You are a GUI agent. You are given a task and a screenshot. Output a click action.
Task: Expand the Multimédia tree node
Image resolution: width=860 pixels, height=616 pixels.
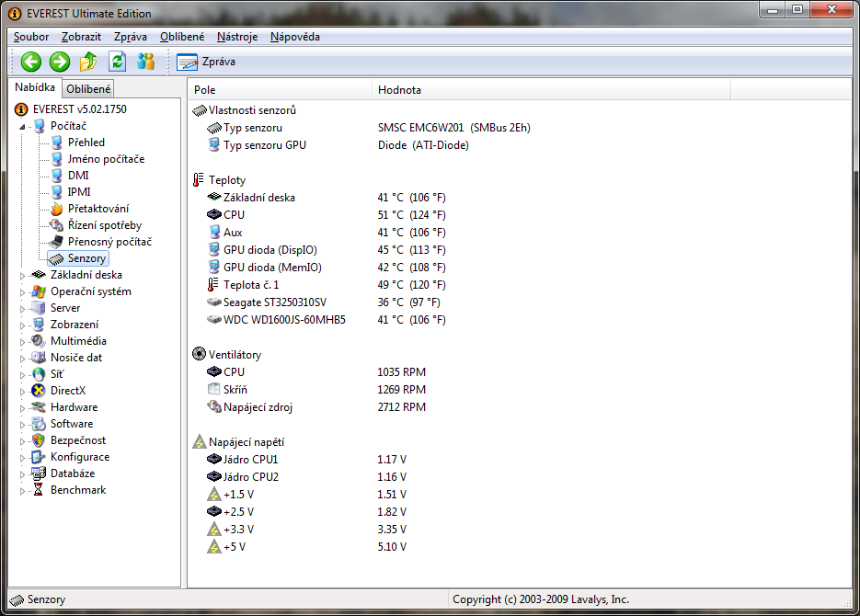click(x=22, y=342)
